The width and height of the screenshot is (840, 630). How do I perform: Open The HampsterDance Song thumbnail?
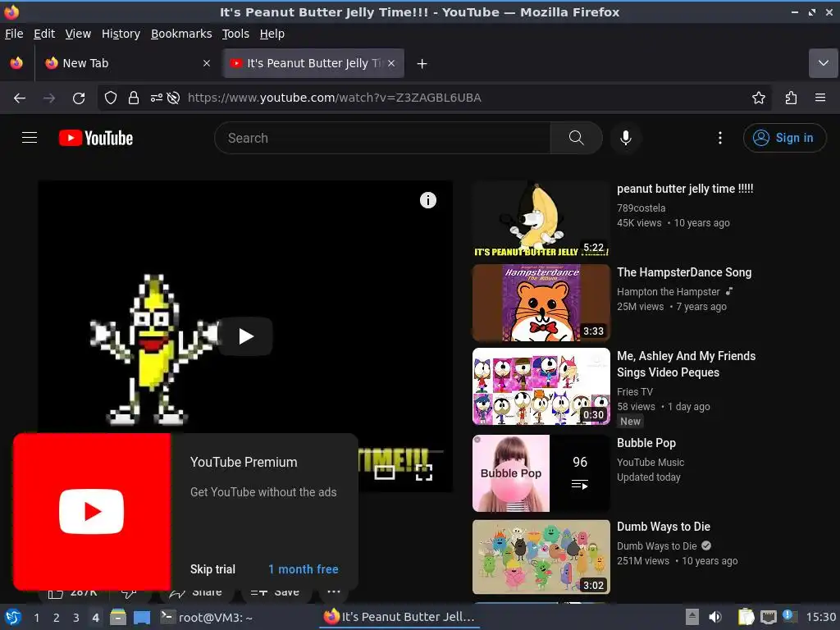(x=541, y=303)
